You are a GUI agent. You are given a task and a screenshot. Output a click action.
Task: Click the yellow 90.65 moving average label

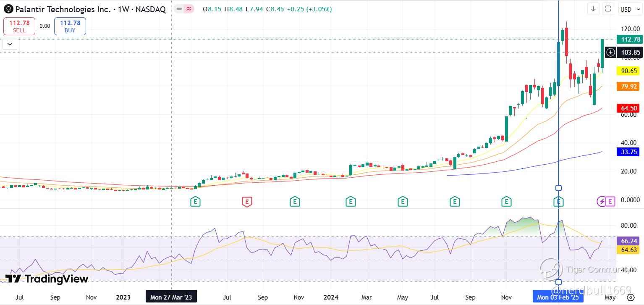pos(628,71)
